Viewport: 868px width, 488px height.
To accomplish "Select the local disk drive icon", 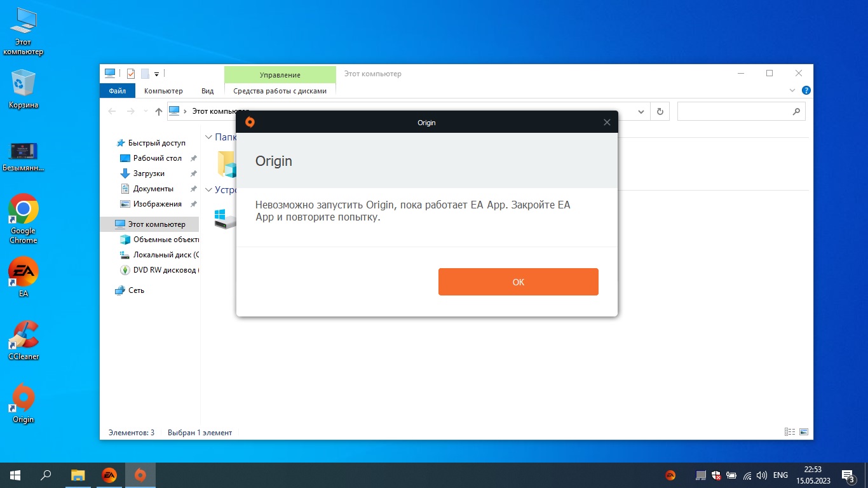I will pyautogui.click(x=225, y=219).
